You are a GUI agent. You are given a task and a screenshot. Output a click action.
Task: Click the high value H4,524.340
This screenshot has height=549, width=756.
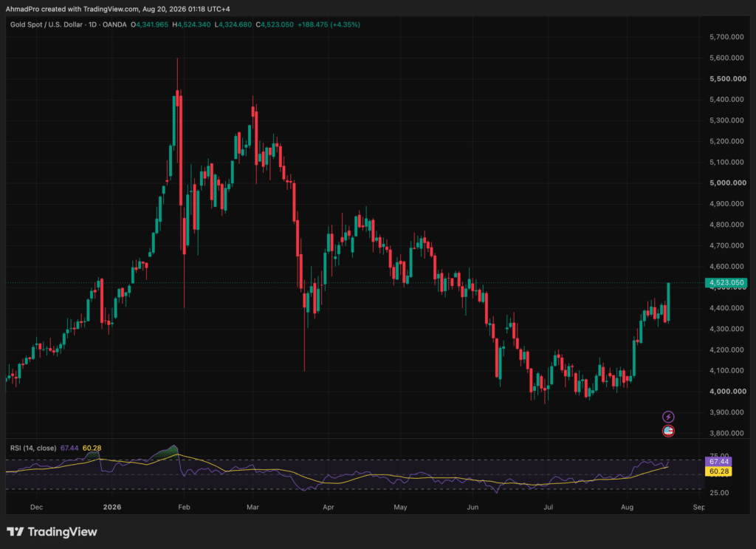pos(191,24)
